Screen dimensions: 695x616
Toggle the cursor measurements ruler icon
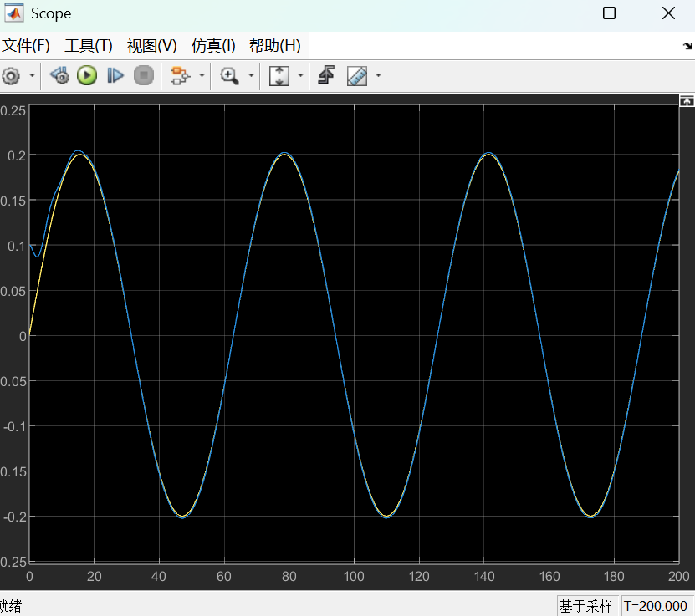click(357, 76)
